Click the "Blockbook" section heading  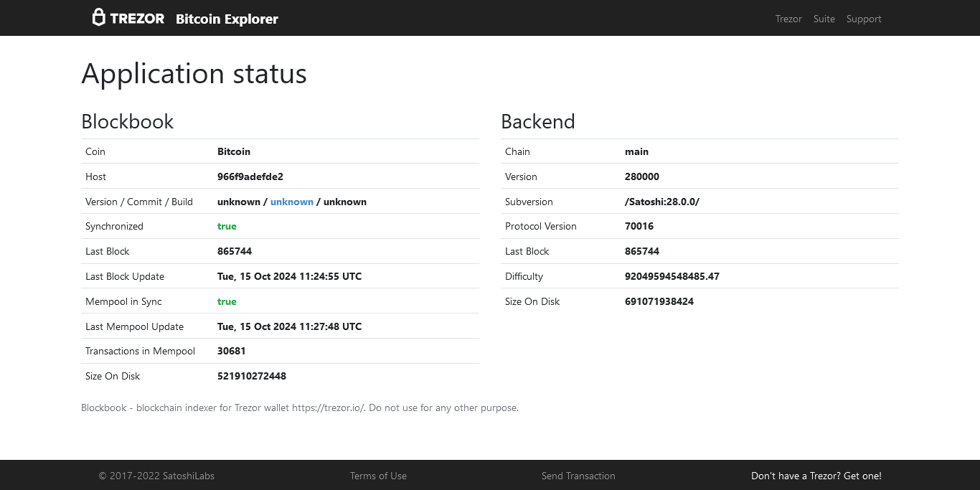(x=128, y=121)
